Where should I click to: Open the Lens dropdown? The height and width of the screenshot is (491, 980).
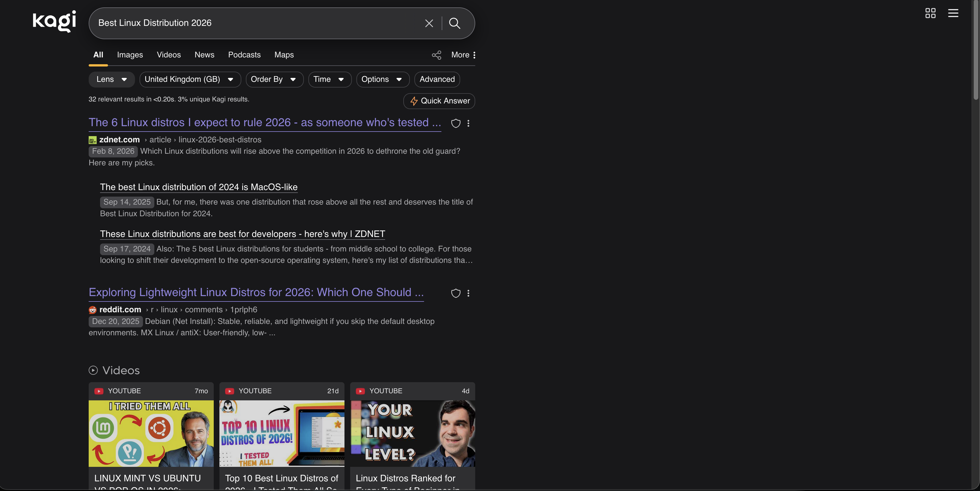pos(111,80)
